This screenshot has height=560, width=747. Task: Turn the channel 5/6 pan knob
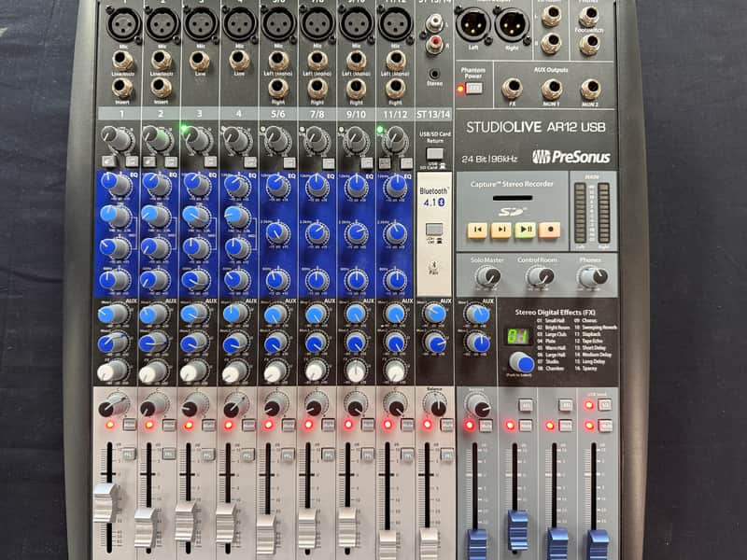tap(275, 404)
